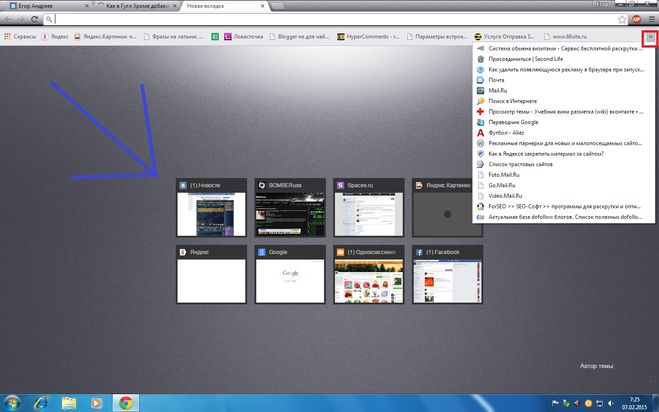Click the back navigation arrow
659x412 pixels.
point(9,19)
